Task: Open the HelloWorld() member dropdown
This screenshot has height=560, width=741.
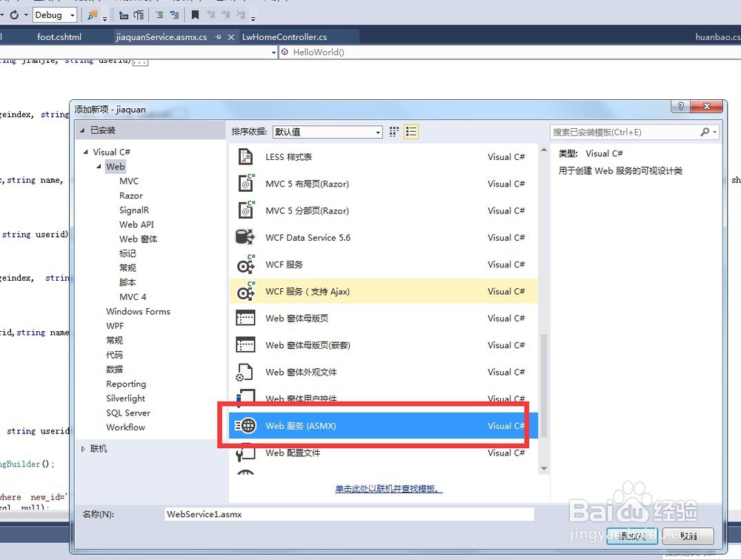Action: (x=511, y=52)
